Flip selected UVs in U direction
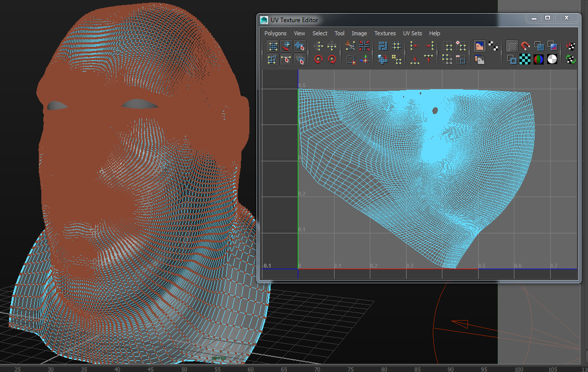The image size is (588, 372). pyautogui.click(x=318, y=46)
